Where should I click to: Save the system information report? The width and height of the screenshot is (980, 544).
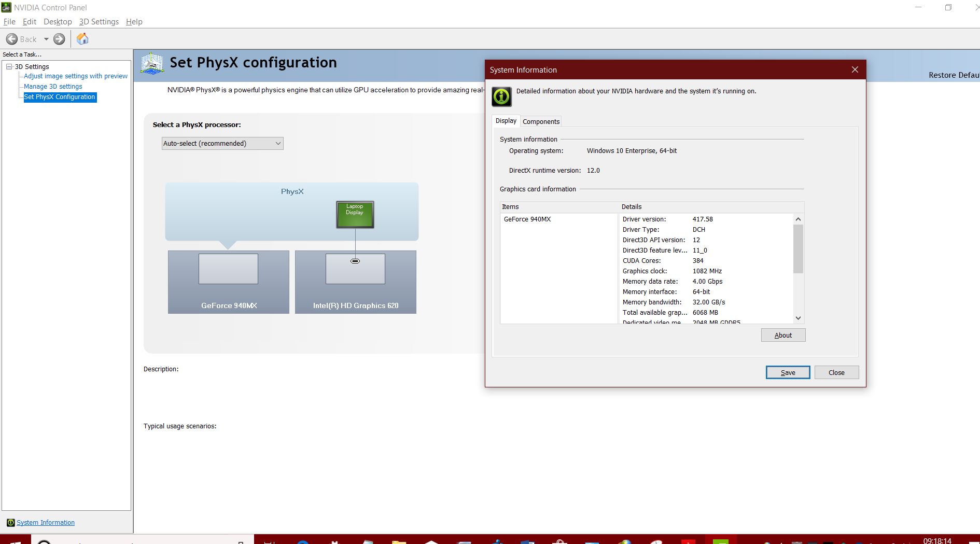787,372
